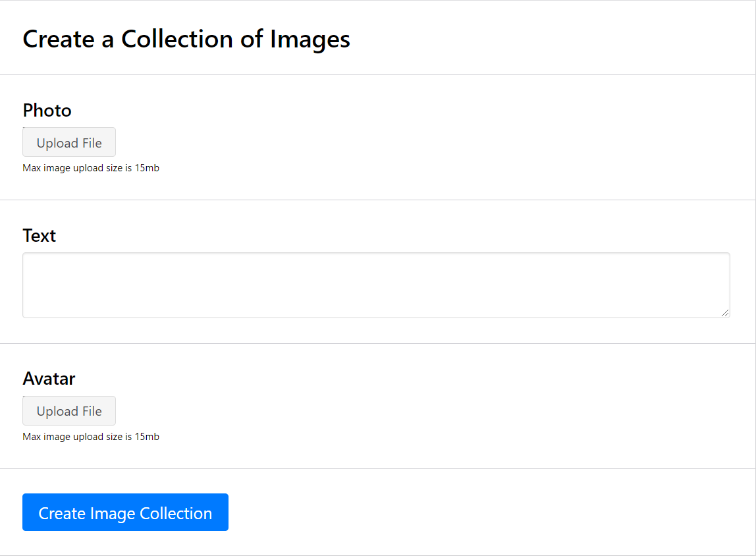The image size is (756, 556).
Task: Choose a photo file to upload
Action: 69,142
